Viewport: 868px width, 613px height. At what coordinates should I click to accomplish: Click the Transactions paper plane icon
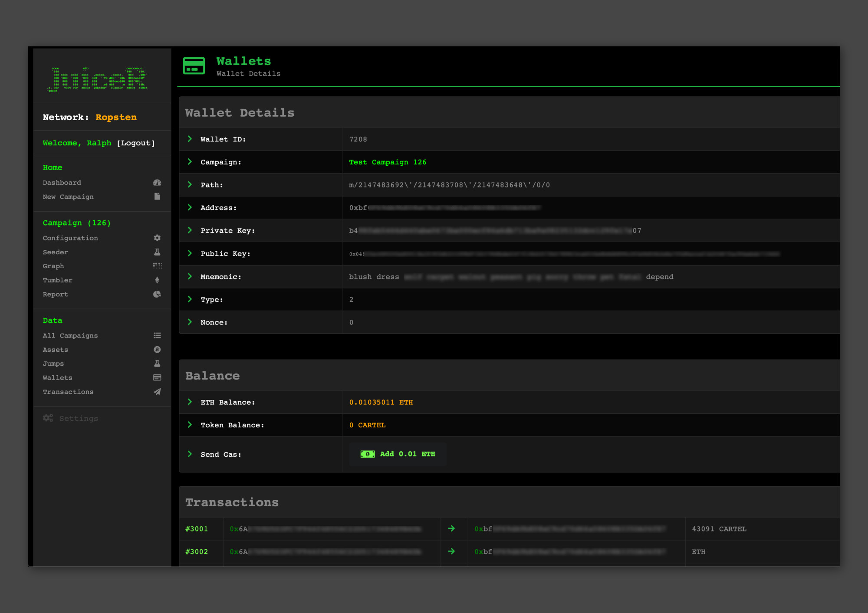(157, 392)
